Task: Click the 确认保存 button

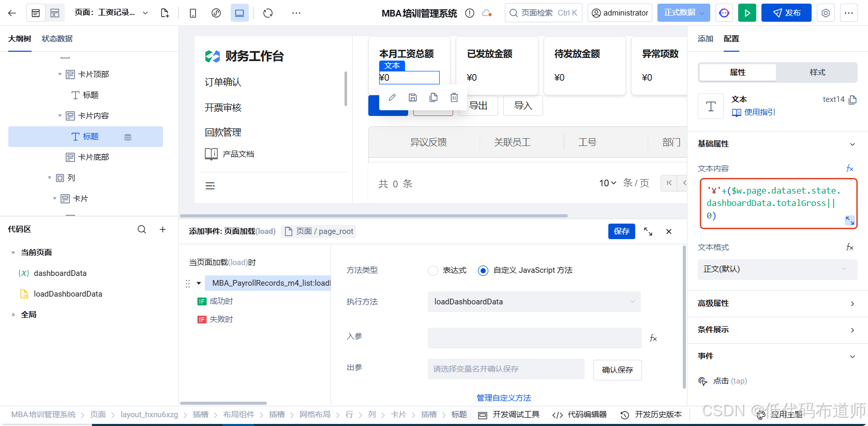Action: 617,370
